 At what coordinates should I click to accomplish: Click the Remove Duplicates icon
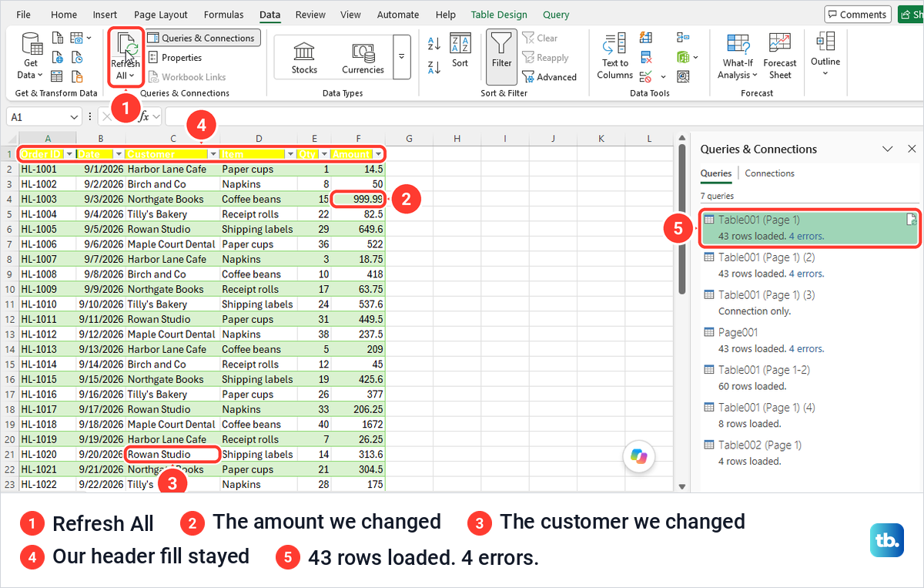pos(646,57)
